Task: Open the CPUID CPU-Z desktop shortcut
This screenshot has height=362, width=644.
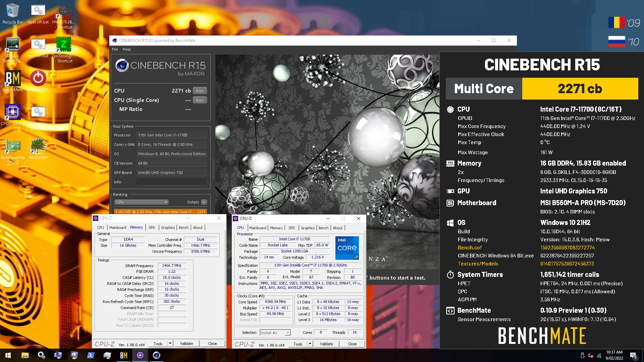Action: pos(12,115)
